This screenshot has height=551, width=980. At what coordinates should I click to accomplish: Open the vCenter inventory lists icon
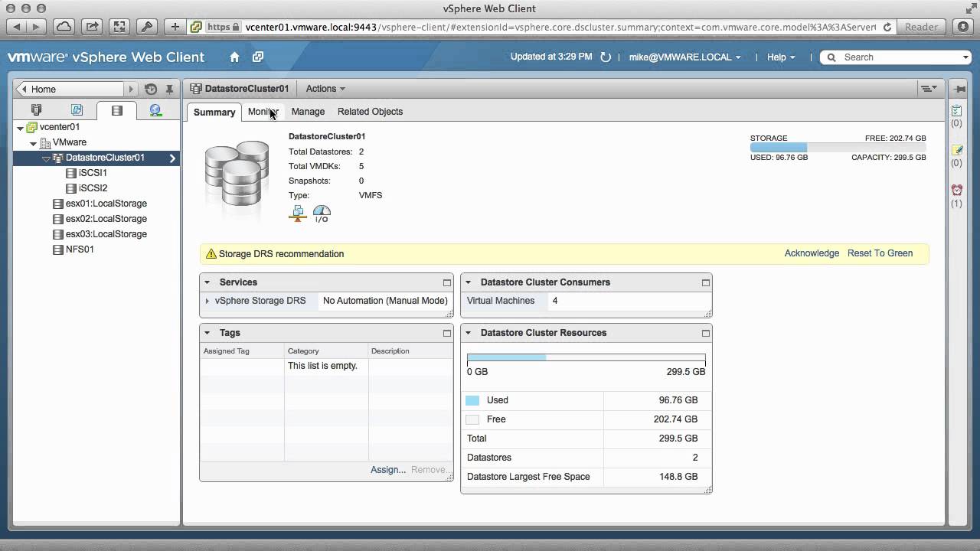[258, 57]
